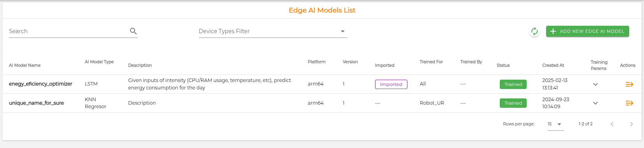Go to previous page arrow
Viewport: 644px width, 148px height.
click(x=612, y=124)
